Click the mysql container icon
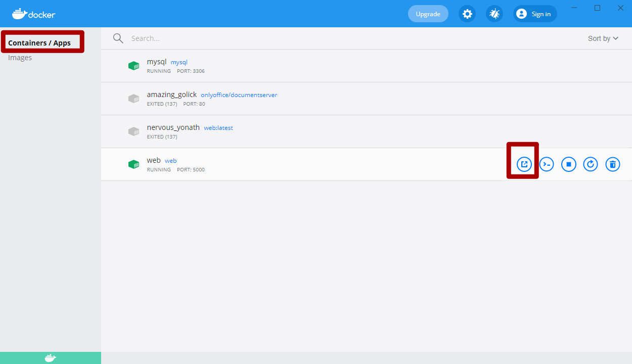This screenshot has width=632, height=364. point(133,66)
